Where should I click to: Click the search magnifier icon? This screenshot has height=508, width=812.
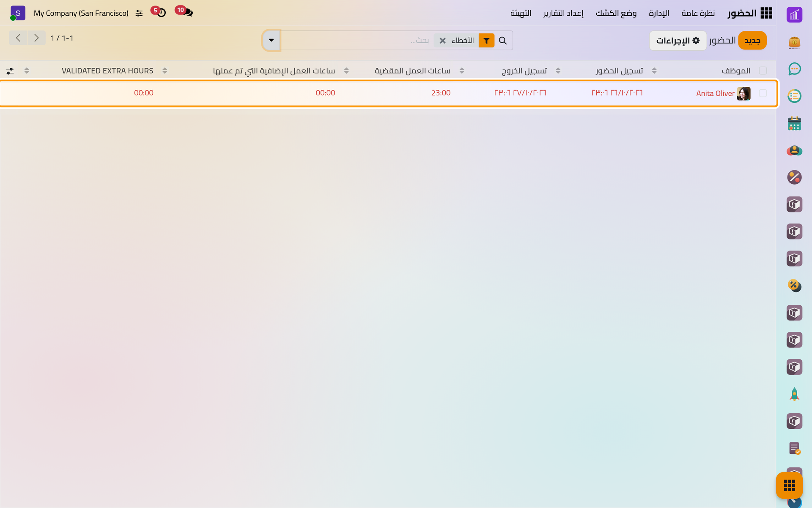(503, 41)
